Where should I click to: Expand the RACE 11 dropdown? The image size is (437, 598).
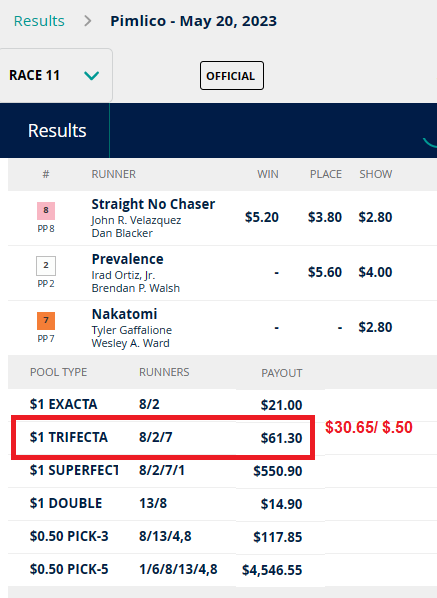pyautogui.click(x=56, y=75)
